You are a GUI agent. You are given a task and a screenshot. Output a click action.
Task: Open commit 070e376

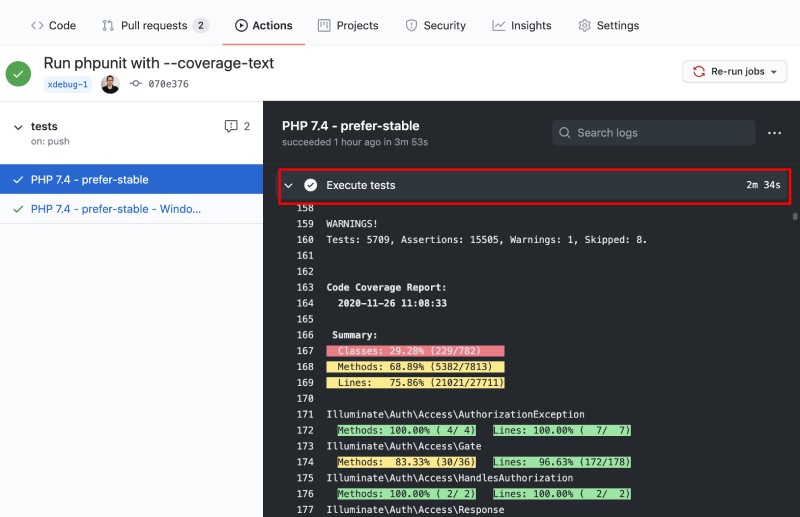[x=168, y=84]
